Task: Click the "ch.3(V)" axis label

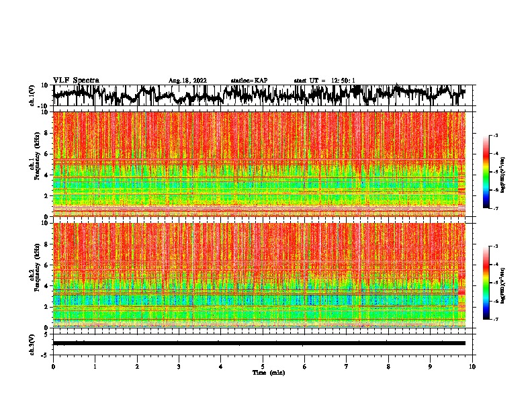Action: point(32,345)
